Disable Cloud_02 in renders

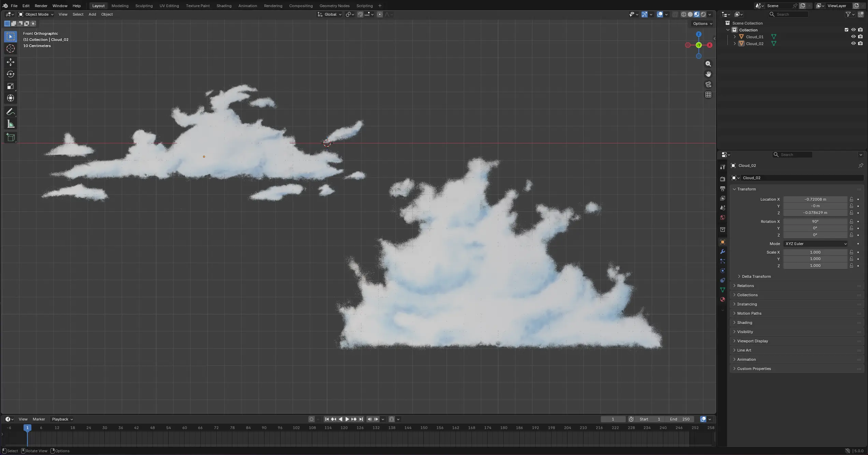pos(860,43)
